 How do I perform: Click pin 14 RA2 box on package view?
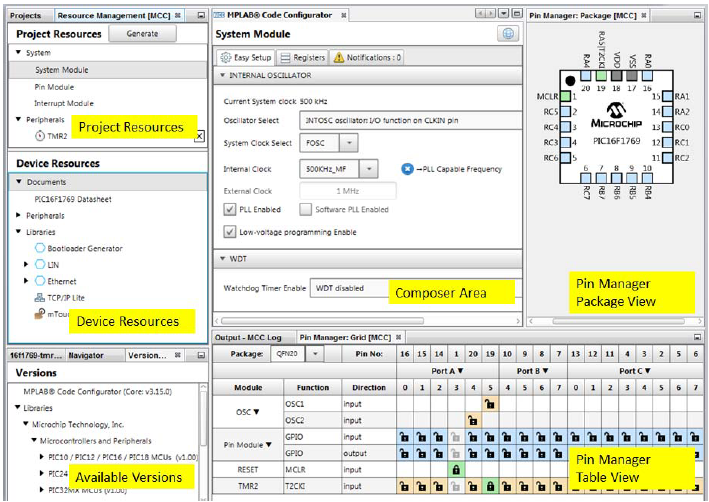click(667, 112)
